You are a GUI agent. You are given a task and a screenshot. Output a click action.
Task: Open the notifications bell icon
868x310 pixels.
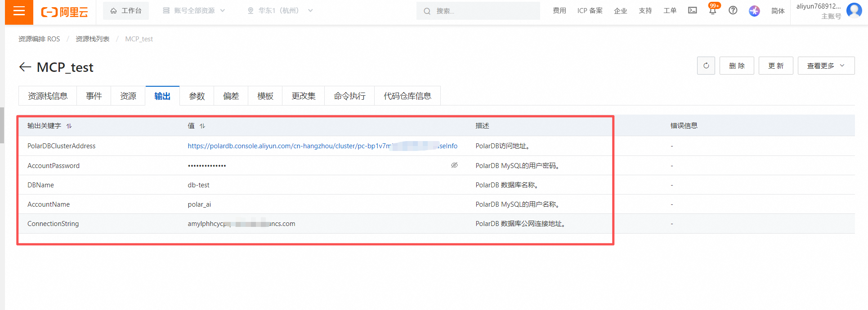coord(713,10)
